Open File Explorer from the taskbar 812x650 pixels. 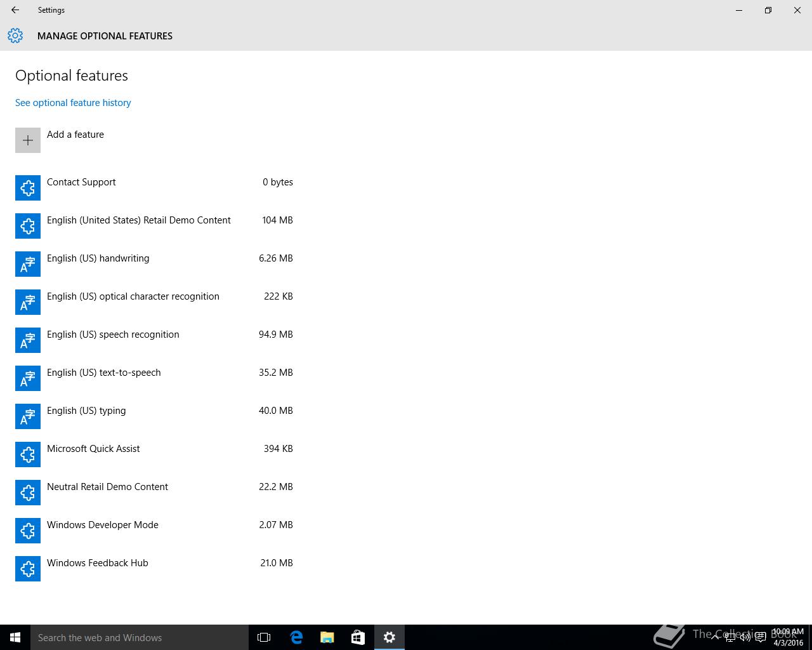(x=327, y=637)
